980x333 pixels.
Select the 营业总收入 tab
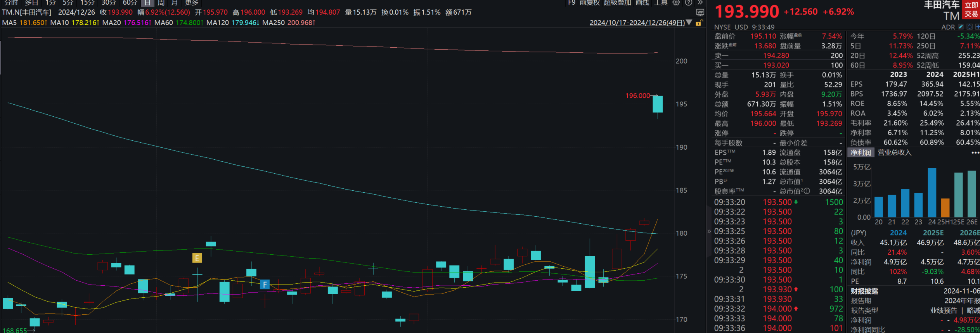[895, 153]
